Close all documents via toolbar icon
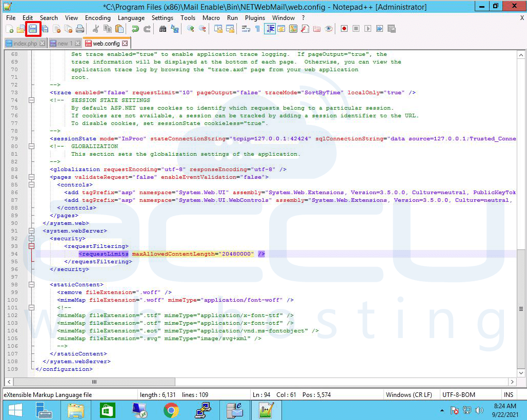This screenshot has width=527, height=420. point(68,29)
